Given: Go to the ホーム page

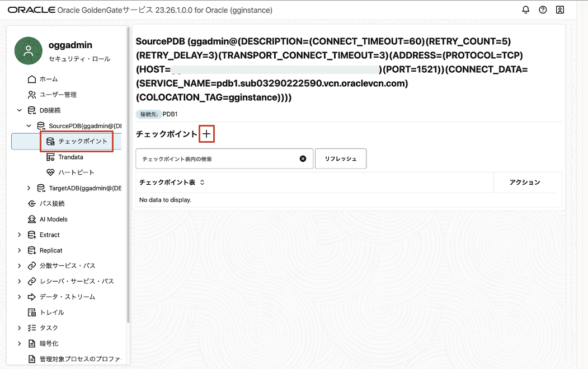Looking at the screenshot, I should pyautogui.click(x=48, y=79).
